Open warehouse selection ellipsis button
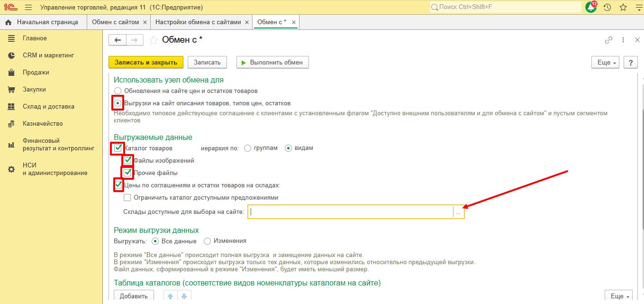The width and height of the screenshot is (644, 304). pos(458,212)
